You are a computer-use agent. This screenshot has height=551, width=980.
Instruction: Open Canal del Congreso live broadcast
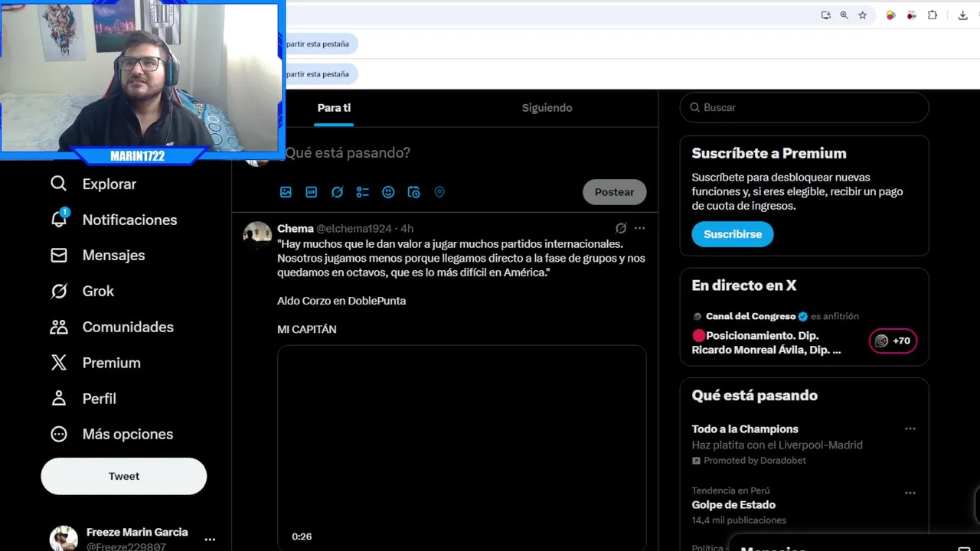766,343
